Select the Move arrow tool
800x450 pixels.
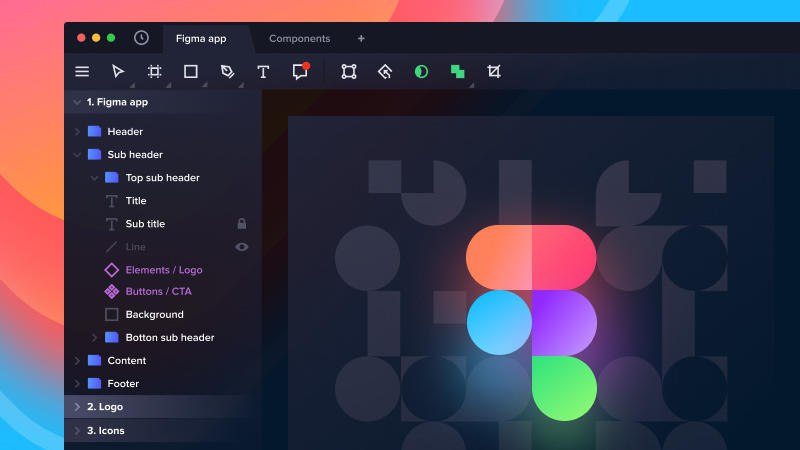[x=118, y=71]
